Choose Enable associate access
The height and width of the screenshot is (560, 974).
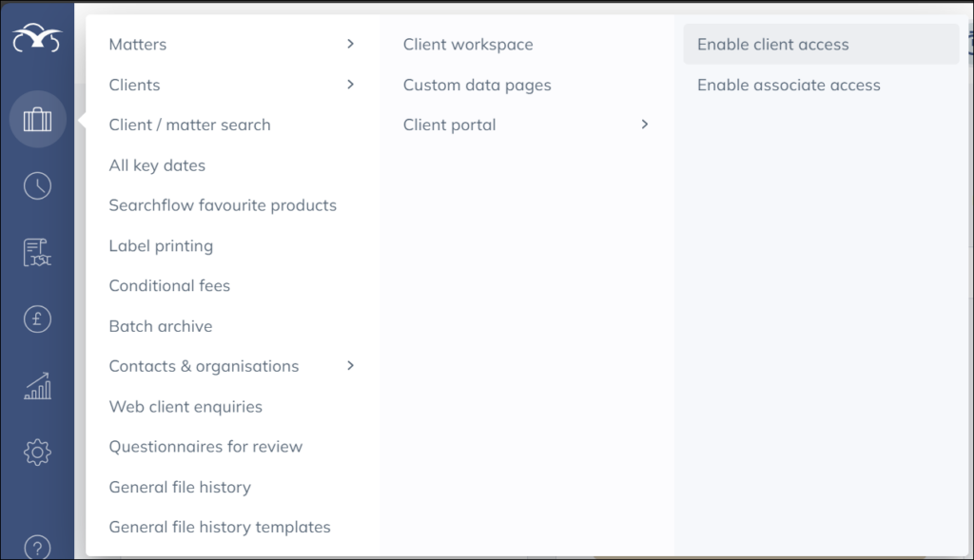point(789,85)
